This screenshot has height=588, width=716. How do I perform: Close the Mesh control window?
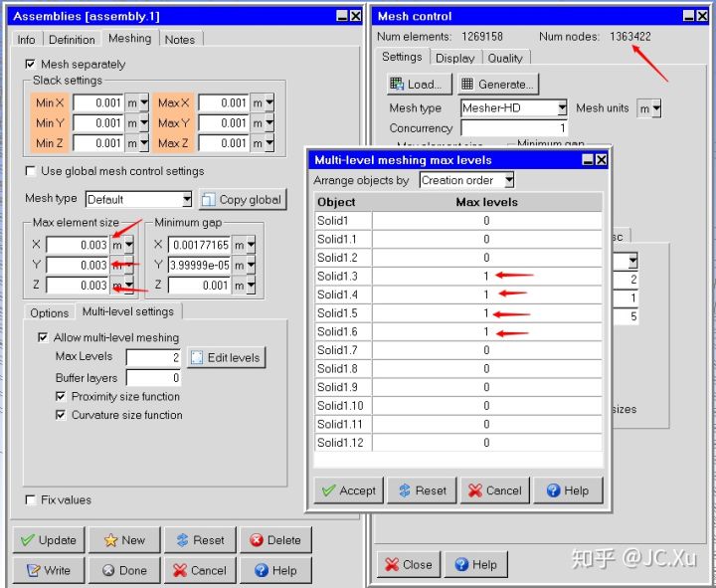tap(409, 565)
